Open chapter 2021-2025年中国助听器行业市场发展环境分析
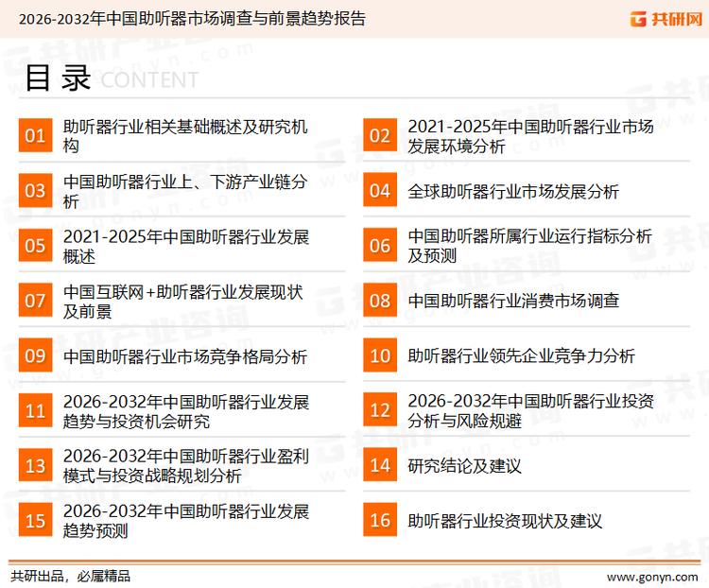The image size is (709, 588). tap(530, 136)
